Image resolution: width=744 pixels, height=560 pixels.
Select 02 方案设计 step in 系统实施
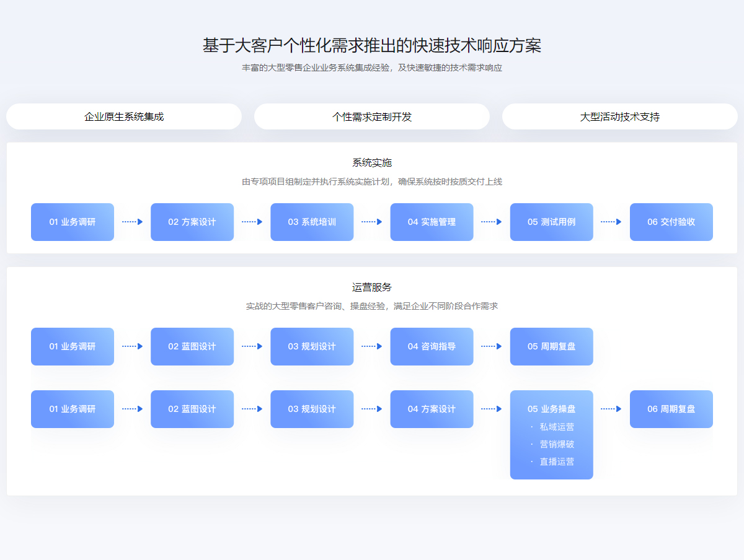coord(192,222)
